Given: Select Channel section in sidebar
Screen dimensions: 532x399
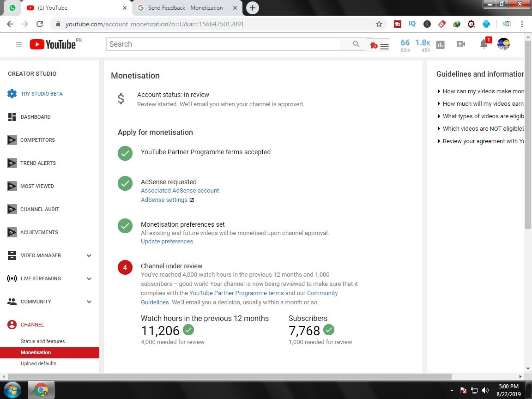Looking at the screenshot, I should point(26,325).
